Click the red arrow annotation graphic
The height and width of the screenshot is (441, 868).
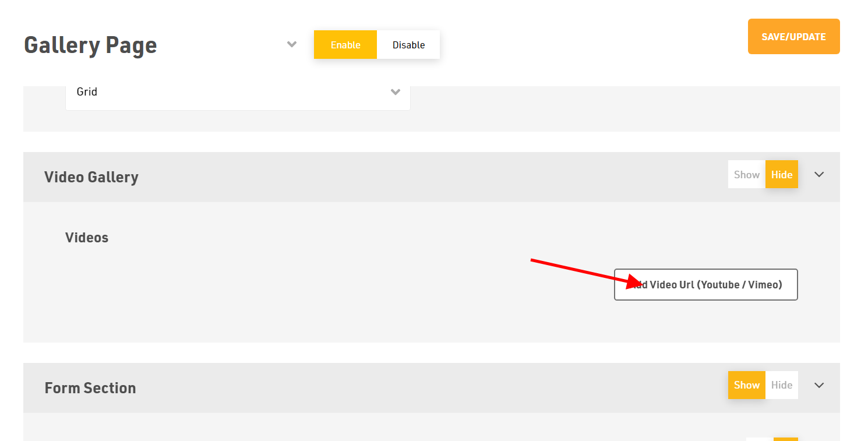[587, 273]
